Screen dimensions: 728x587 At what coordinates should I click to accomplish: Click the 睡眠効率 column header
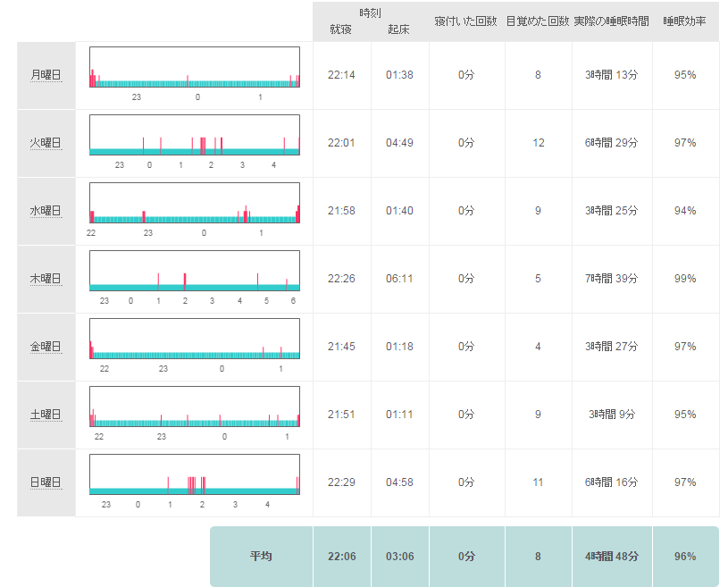[685, 21]
